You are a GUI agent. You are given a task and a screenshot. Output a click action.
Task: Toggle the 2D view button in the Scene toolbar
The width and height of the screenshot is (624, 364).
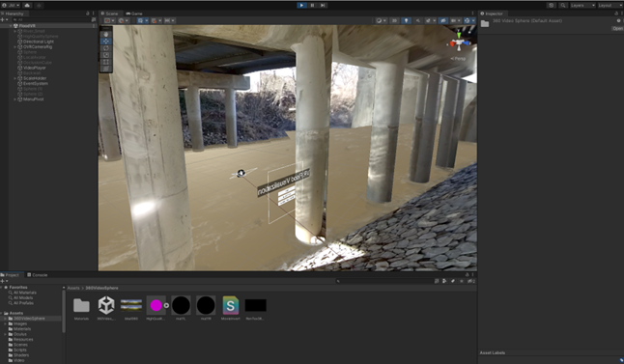point(394,20)
